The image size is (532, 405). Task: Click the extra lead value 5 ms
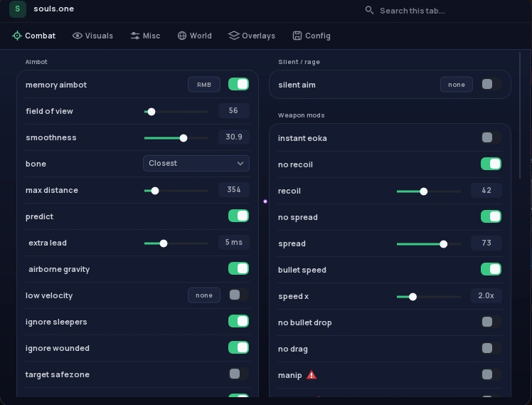pos(234,243)
